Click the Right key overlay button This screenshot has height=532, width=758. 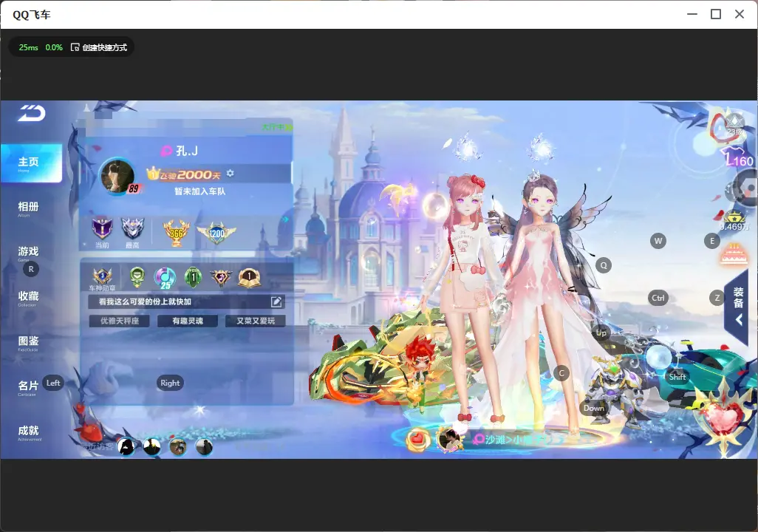170,383
